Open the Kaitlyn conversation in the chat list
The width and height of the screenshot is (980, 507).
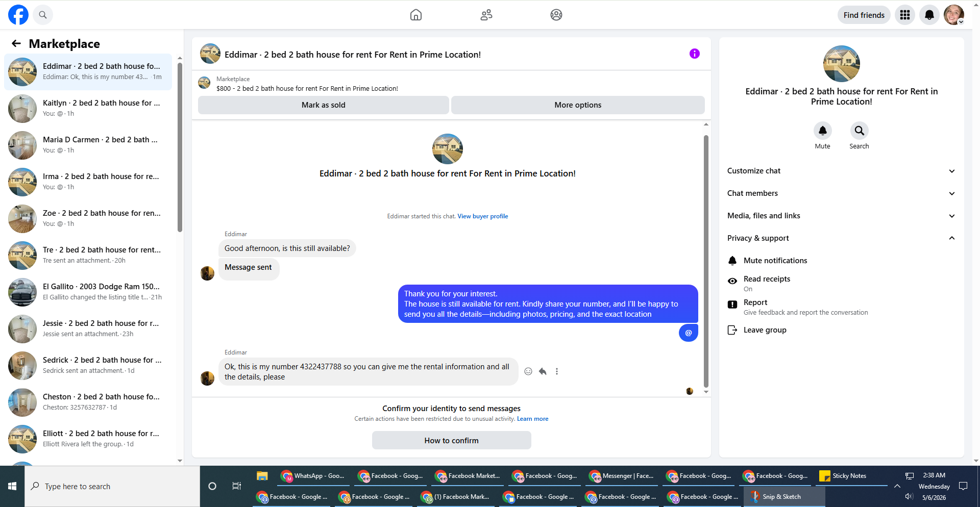[x=88, y=109]
